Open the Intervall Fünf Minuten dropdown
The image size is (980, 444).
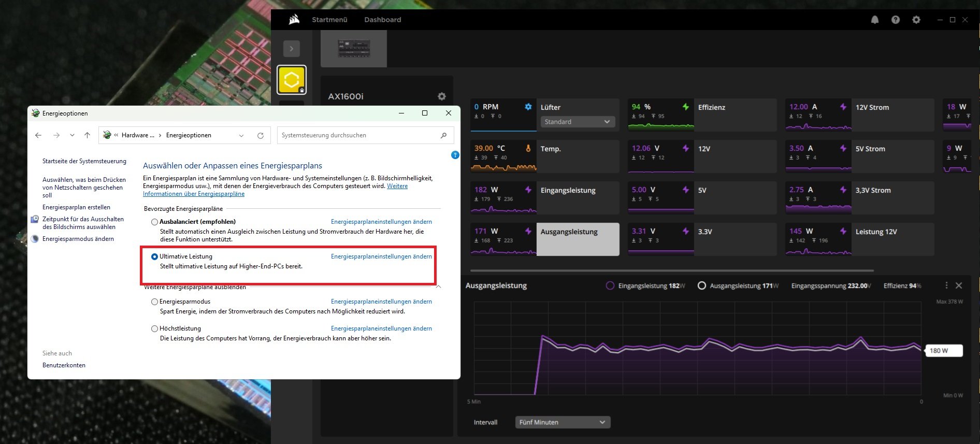563,422
